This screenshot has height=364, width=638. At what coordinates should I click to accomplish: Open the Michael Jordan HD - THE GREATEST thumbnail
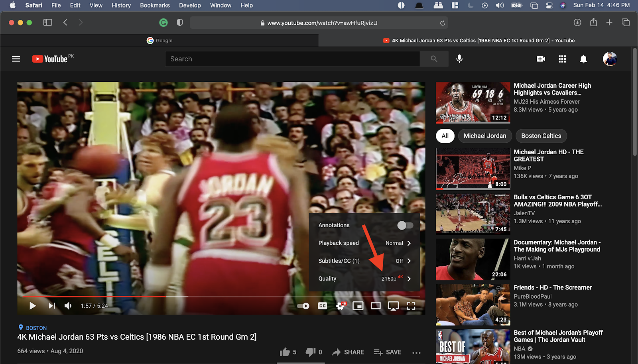tap(473, 169)
